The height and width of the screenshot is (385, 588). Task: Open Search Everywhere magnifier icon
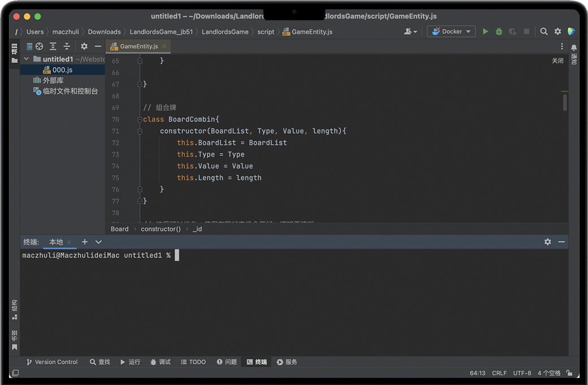[544, 32]
